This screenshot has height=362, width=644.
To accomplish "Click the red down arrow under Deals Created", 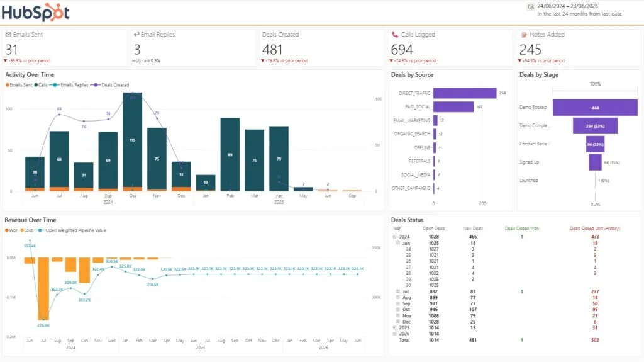I will (x=262, y=61).
